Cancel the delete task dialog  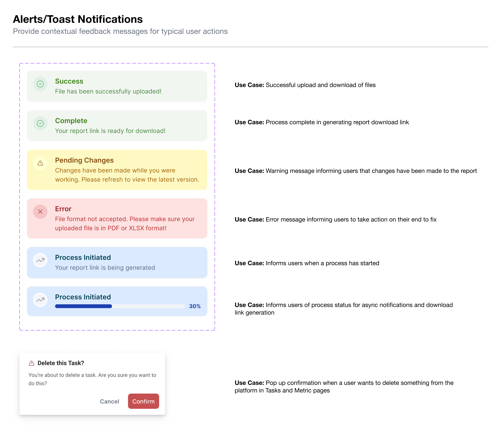(x=109, y=401)
